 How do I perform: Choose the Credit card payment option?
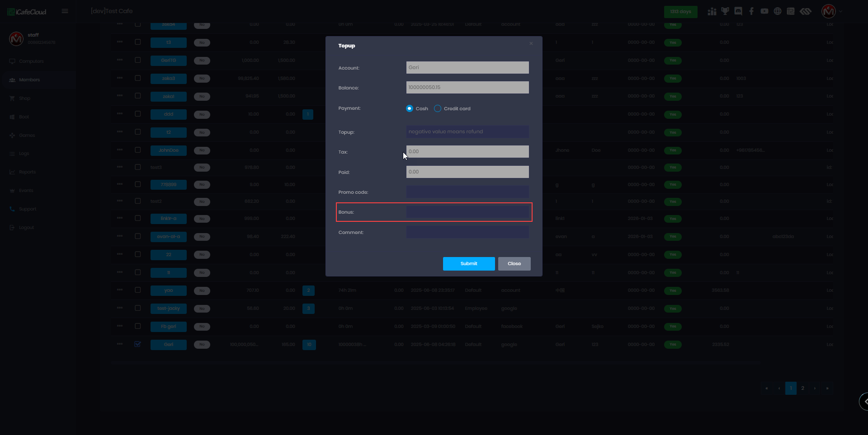click(438, 108)
